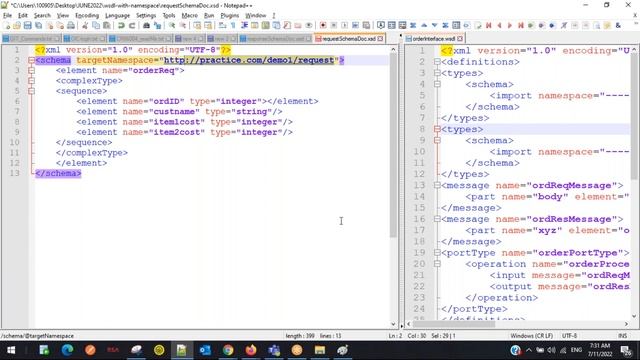Collapse complexType fold on line 4

coord(31,81)
